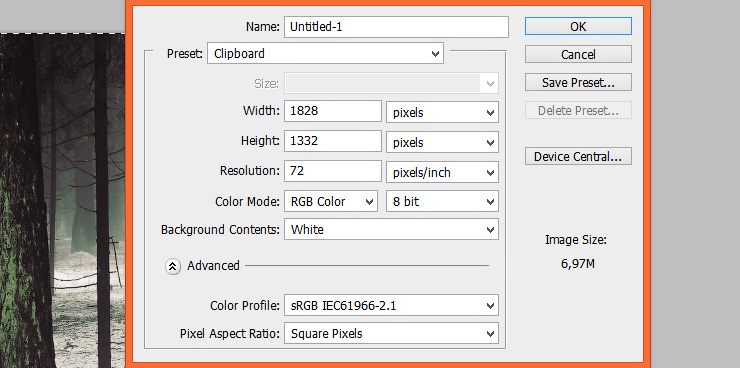Screen dimensions: 740x368
Task: Open the Resolution pixels/inch dropdown
Action: [x=442, y=172]
